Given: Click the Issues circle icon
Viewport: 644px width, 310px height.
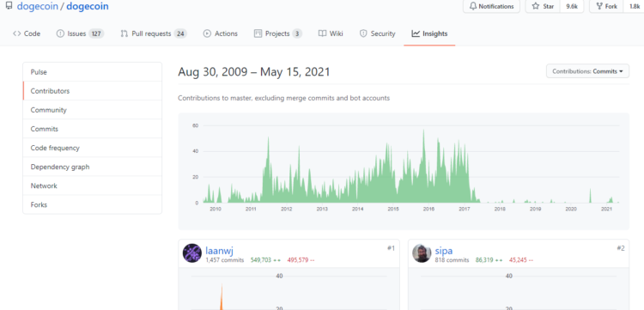Looking at the screenshot, I should (x=60, y=33).
